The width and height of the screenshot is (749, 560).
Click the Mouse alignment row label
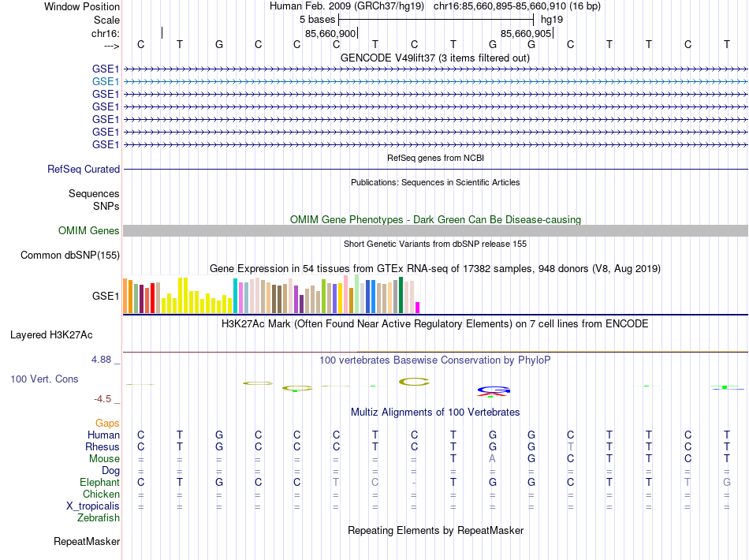[104, 459]
